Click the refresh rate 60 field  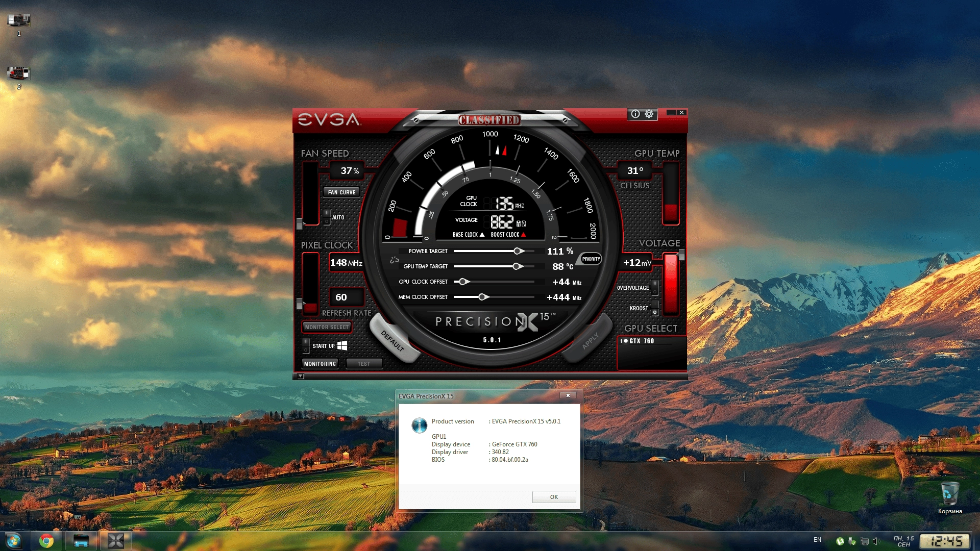pos(347,297)
